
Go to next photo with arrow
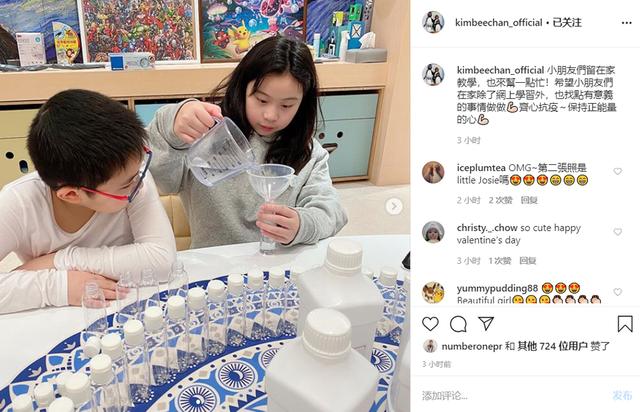coord(394,206)
